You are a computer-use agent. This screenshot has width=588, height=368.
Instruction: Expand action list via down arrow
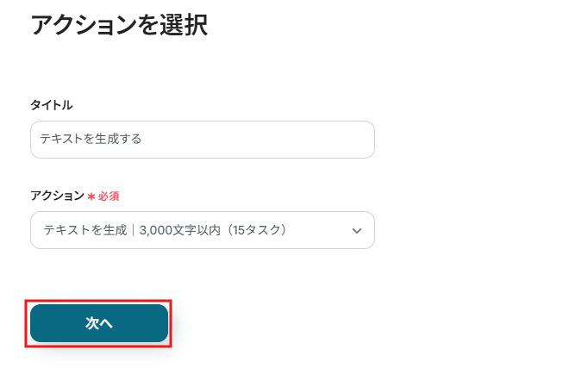coord(357,231)
